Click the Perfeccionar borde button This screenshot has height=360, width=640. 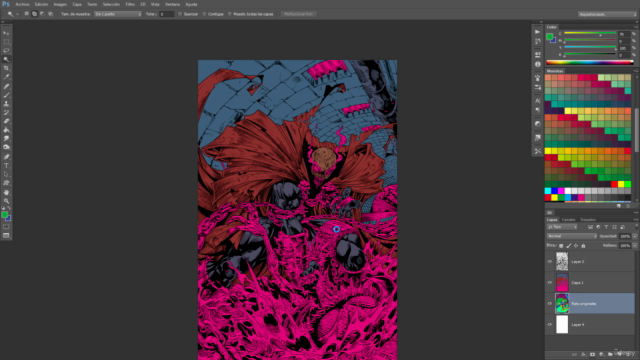tap(299, 14)
